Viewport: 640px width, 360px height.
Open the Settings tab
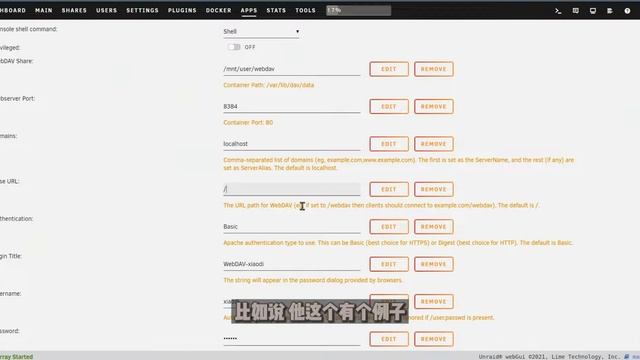coord(142,10)
